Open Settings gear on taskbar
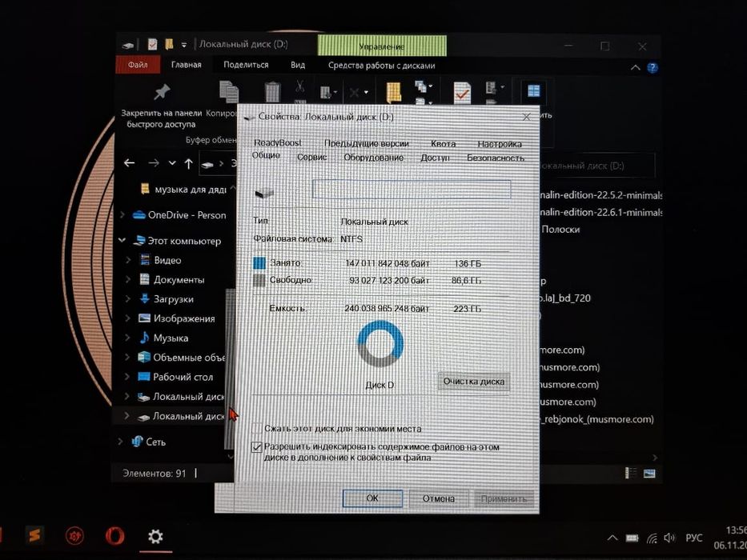The height and width of the screenshot is (560, 747). pyautogui.click(x=155, y=536)
